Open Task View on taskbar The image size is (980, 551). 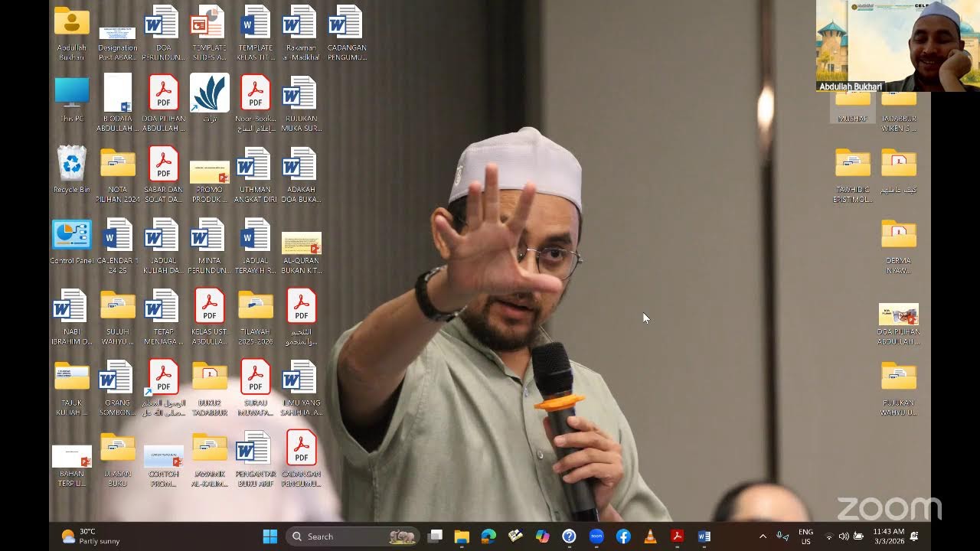click(x=435, y=536)
